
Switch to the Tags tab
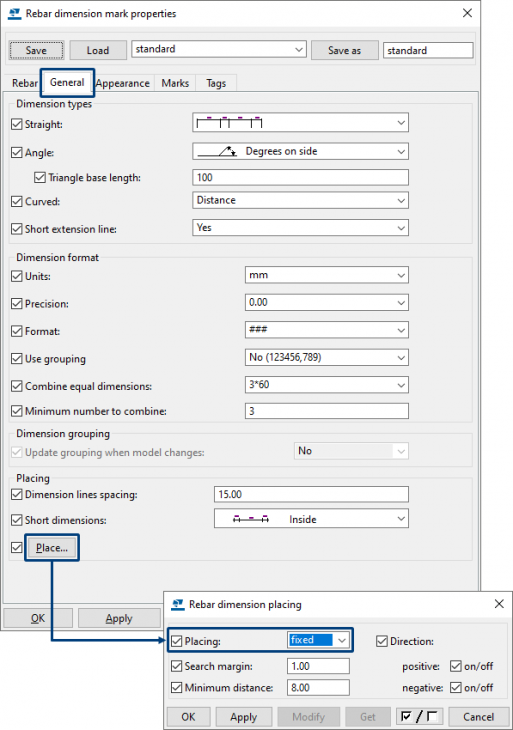(x=216, y=83)
